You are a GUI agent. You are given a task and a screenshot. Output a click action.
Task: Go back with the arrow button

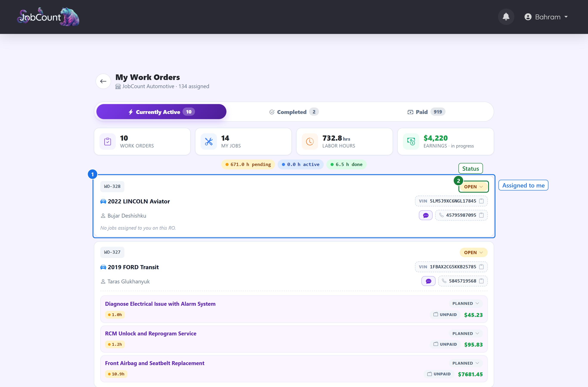103,81
